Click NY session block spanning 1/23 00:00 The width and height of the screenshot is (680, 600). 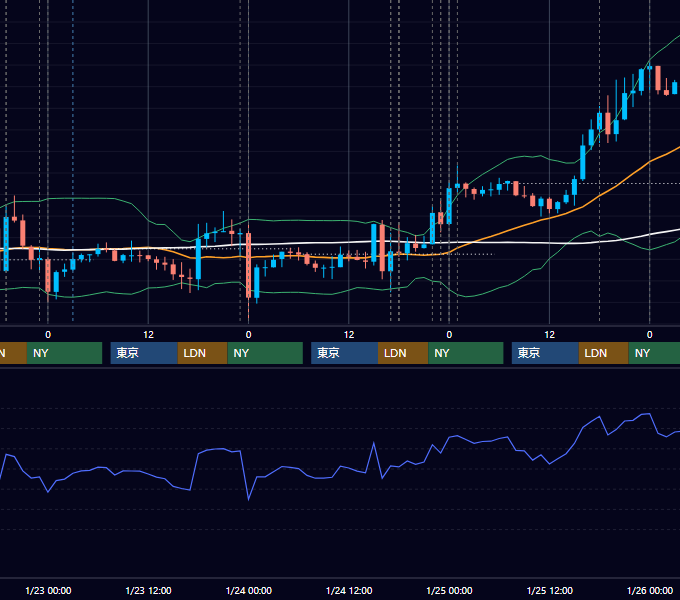64,353
